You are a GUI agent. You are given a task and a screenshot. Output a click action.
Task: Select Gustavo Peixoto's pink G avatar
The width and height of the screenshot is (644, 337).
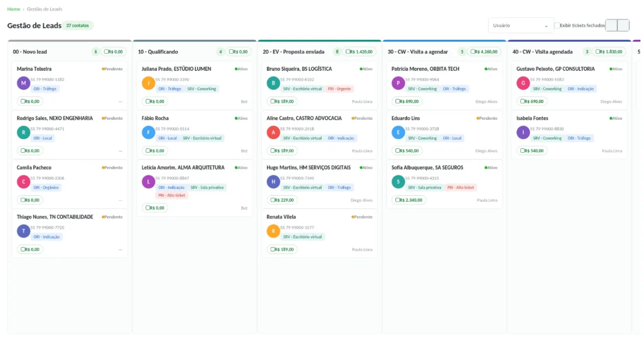pyautogui.click(x=523, y=83)
